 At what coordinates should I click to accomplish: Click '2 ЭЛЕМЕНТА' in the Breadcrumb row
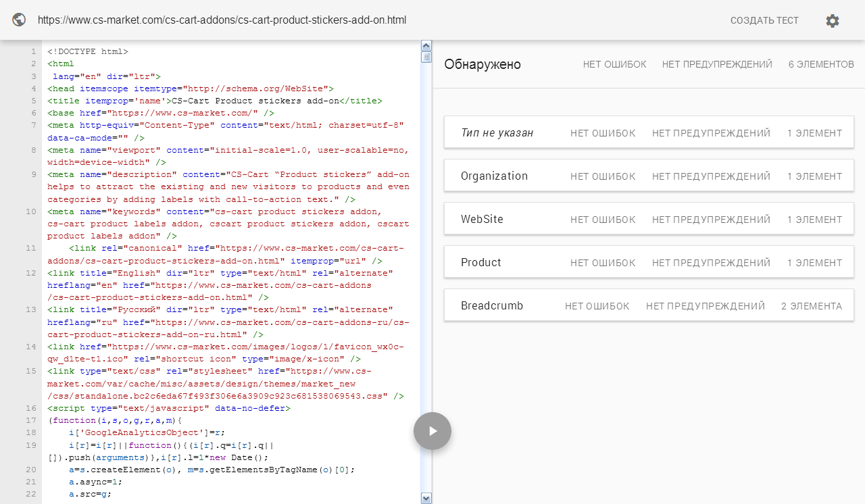click(x=811, y=306)
